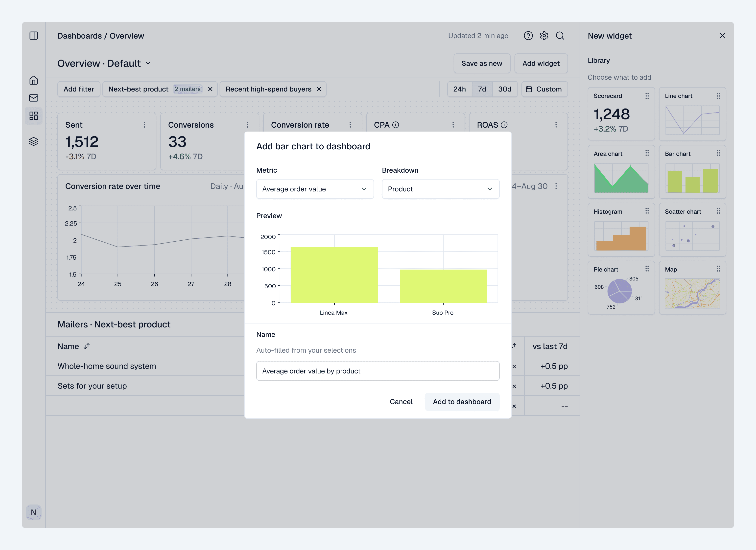The width and height of the screenshot is (756, 550).
Task: Toggle the sidebar panel icon
Action: pos(34,36)
